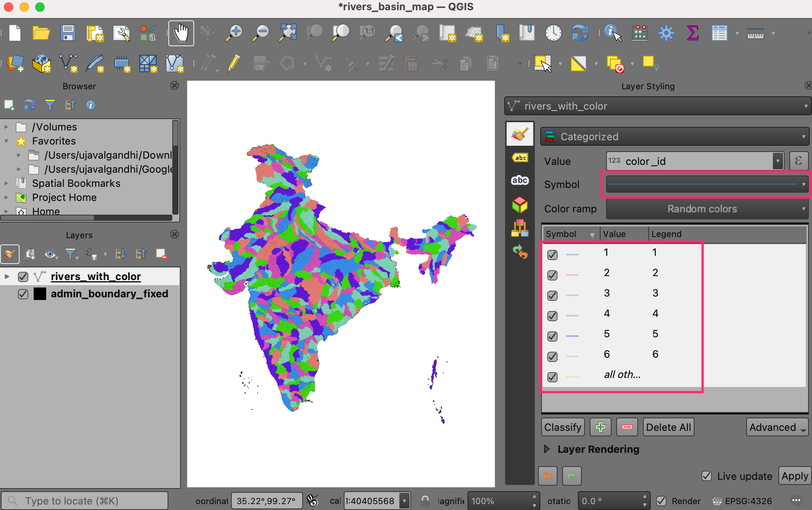Expand the Layer Rendering section
Viewport: 812px width, 510px height.
click(547, 449)
